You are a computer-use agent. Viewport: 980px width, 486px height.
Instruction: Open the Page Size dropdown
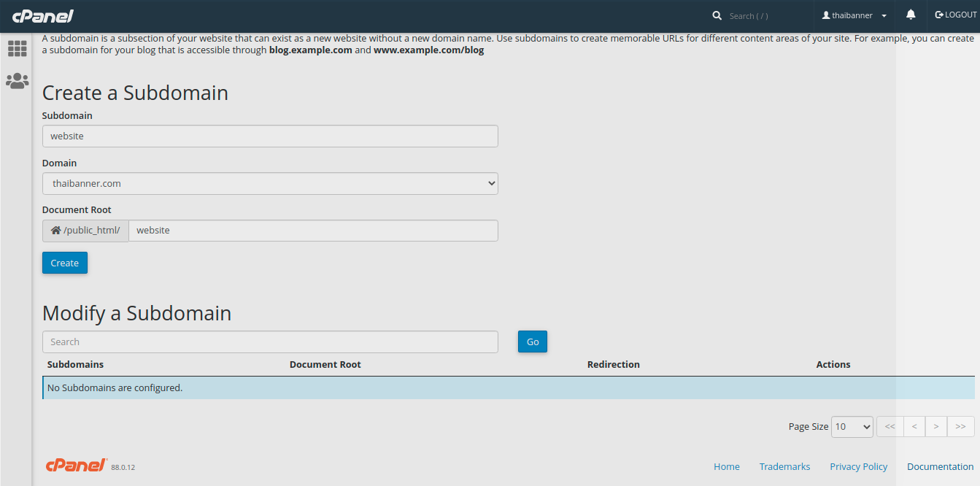click(x=852, y=427)
